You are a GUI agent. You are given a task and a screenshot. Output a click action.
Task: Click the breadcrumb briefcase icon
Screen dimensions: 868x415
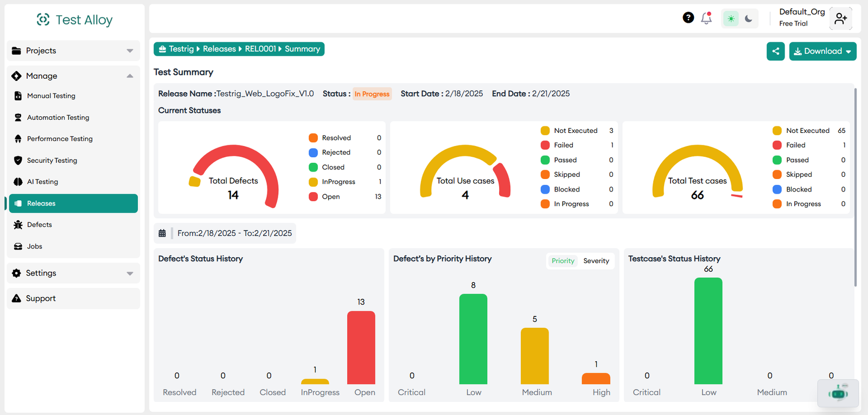pyautogui.click(x=162, y=49)
